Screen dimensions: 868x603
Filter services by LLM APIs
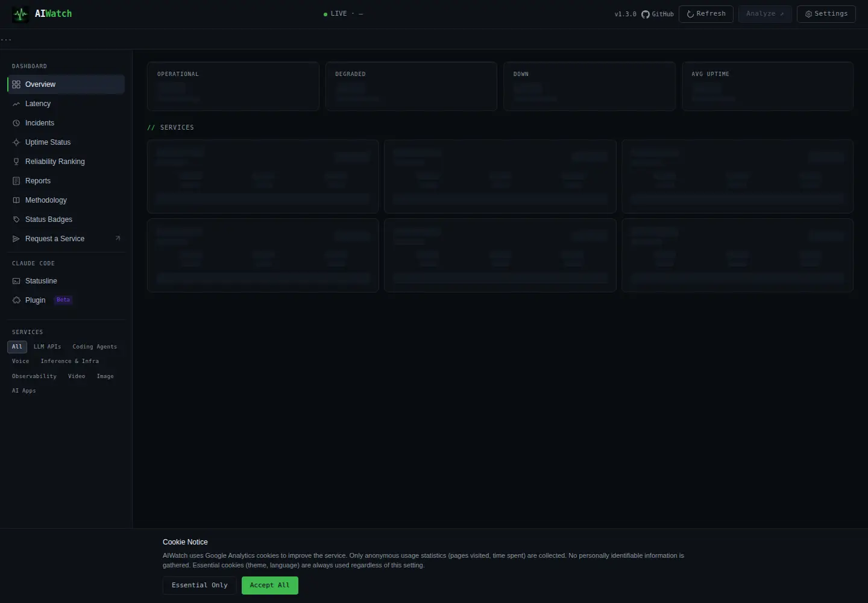click(x=48, y=347)
